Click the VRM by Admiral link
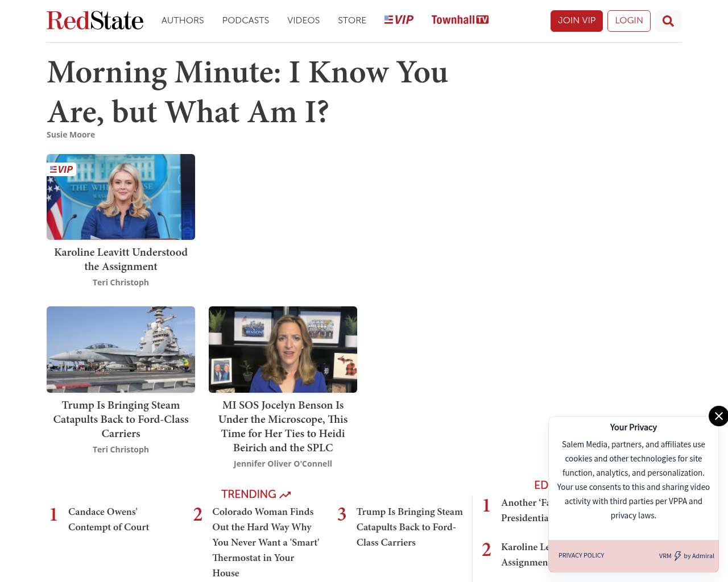The width and height of the screenshot is (728, 582). [686, 556]
